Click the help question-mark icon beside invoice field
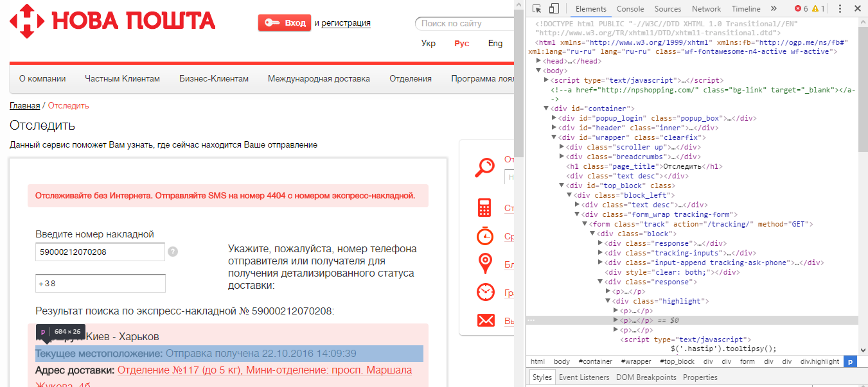The width and height of the screenshot is (868, 387). coord(173,252)
